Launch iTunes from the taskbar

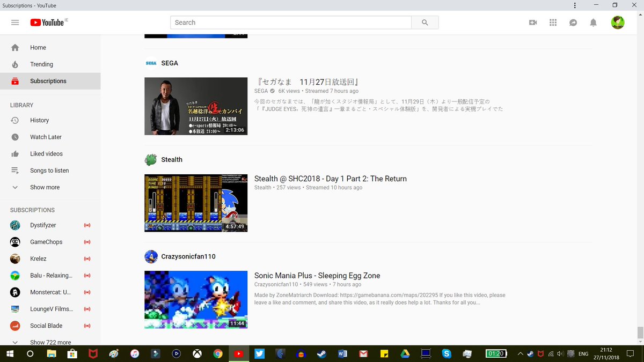pos(135,354)
